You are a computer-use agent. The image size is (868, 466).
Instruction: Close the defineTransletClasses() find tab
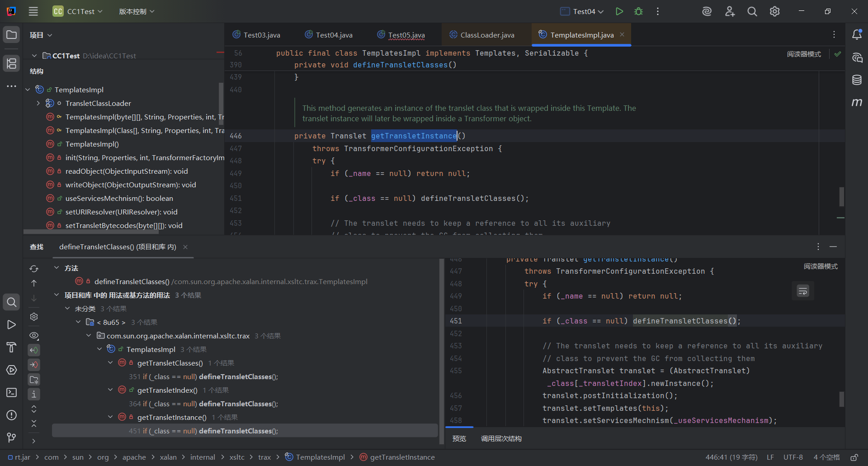tap(185, 247)
